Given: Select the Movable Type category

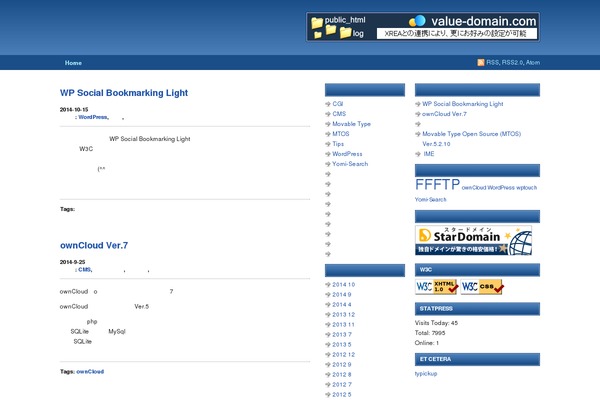Looking at the screenshot, I should click(x=351, y=124).
